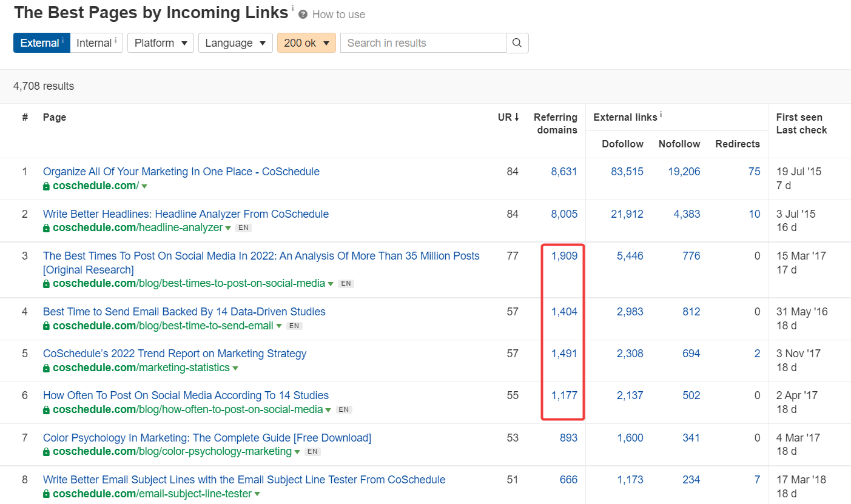Image resolution: width=851 pixels, height=504 pixels.
Task: Click the 8,631 referring domains link
Action: [x=563, y=172]
